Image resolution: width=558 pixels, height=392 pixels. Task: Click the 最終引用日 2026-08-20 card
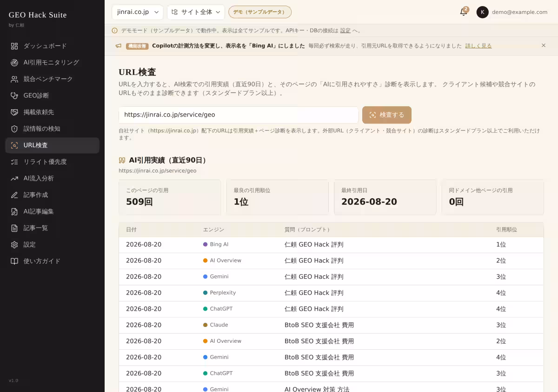(385, 197)
